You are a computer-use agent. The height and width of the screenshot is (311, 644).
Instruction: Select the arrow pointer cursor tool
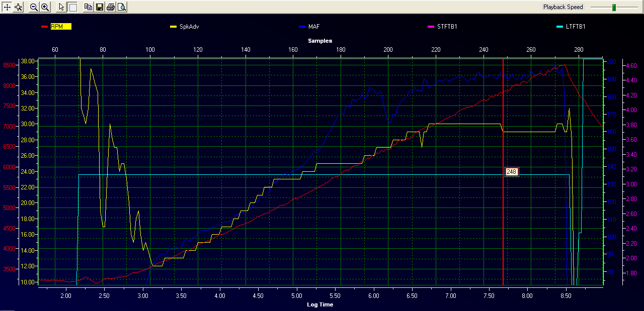(61, 7)
